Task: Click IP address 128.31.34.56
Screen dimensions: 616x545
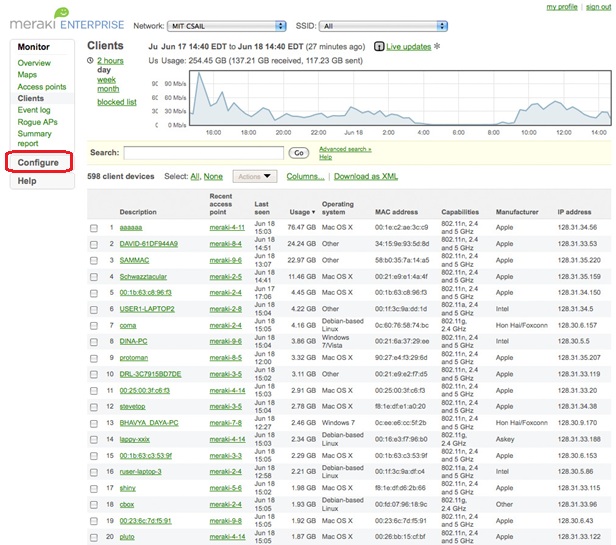Action: [577, 228]
